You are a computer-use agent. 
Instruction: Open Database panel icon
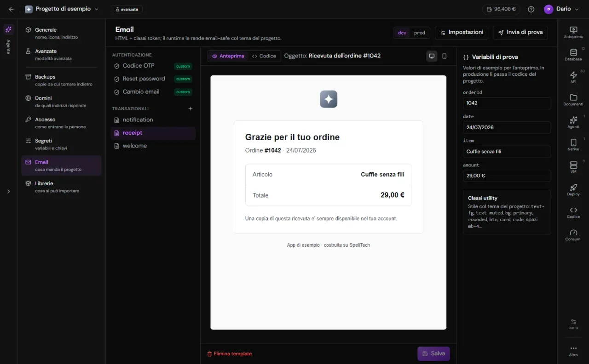(x=573, y=55)
